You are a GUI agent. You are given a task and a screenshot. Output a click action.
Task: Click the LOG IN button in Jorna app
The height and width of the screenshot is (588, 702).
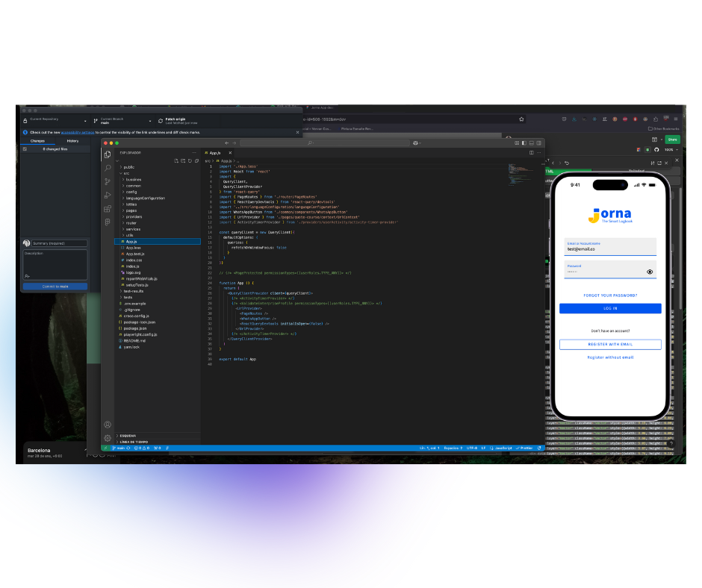click(x=610, y=308)
